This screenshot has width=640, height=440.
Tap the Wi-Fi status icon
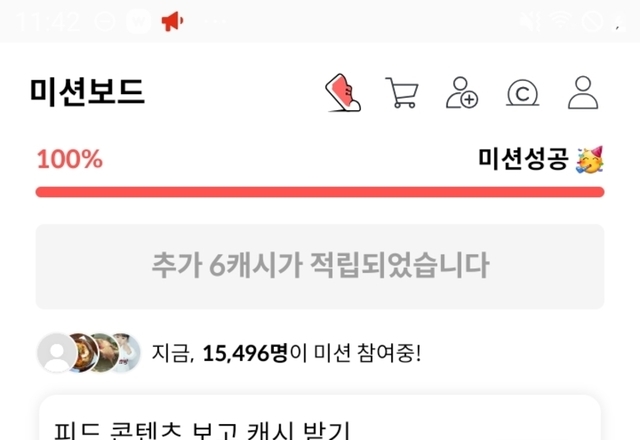(x=560, y=21)
